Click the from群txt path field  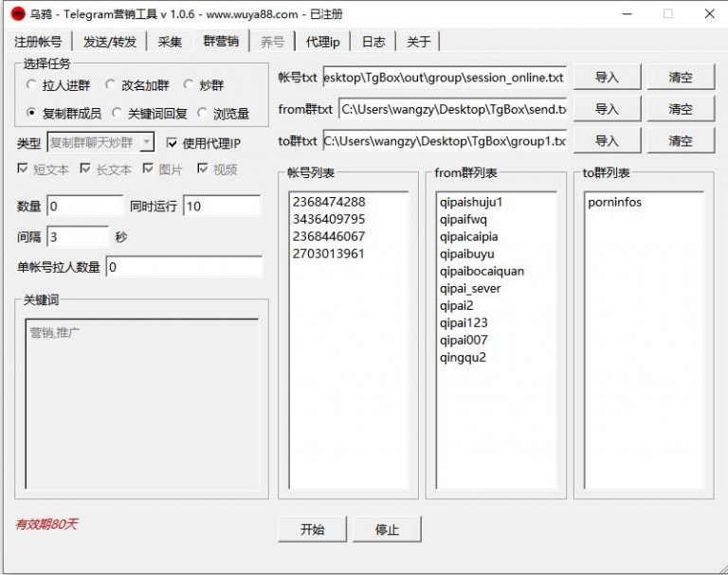452,109
